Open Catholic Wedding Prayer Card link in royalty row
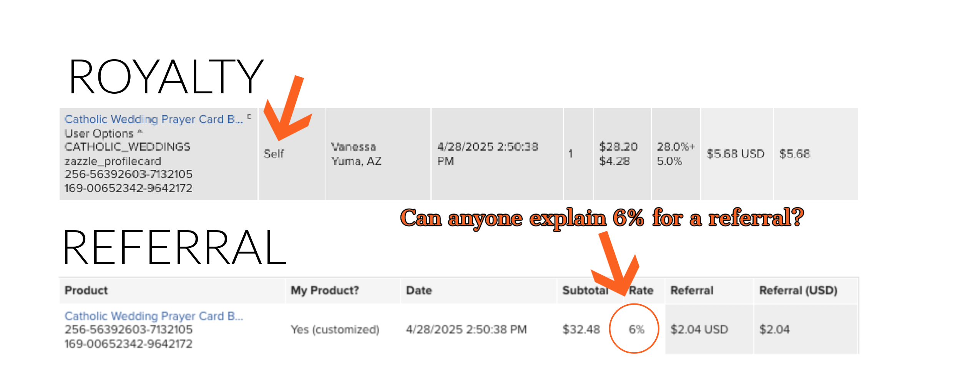980x383 pixels. pos(154,119)
